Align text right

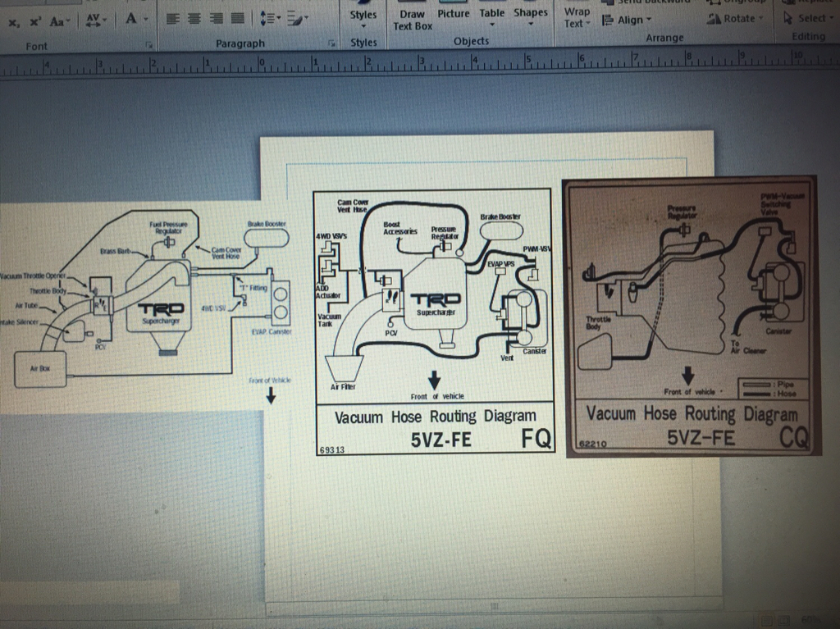tap(216, 19)
